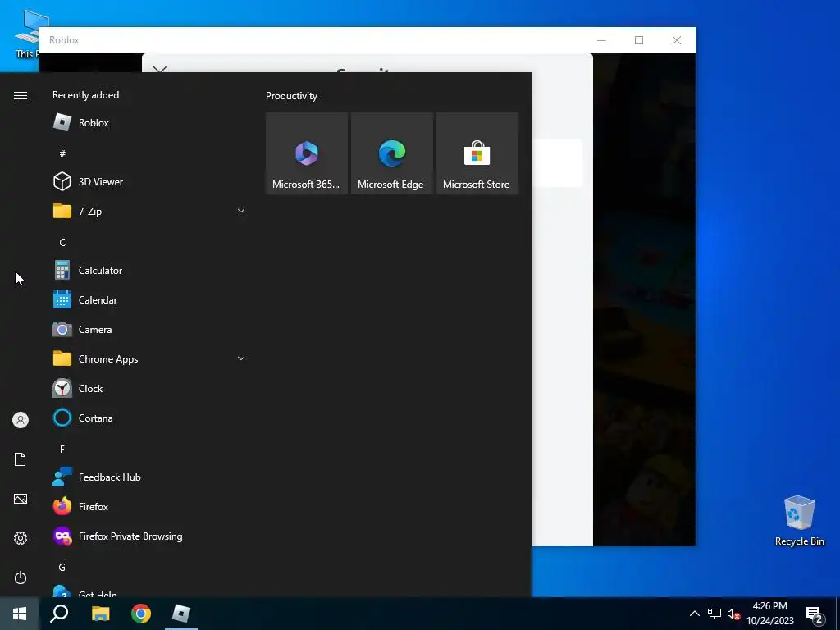This screenshot has width=840, height=630.
Task: Click the # section header
Action: [62, 153]
